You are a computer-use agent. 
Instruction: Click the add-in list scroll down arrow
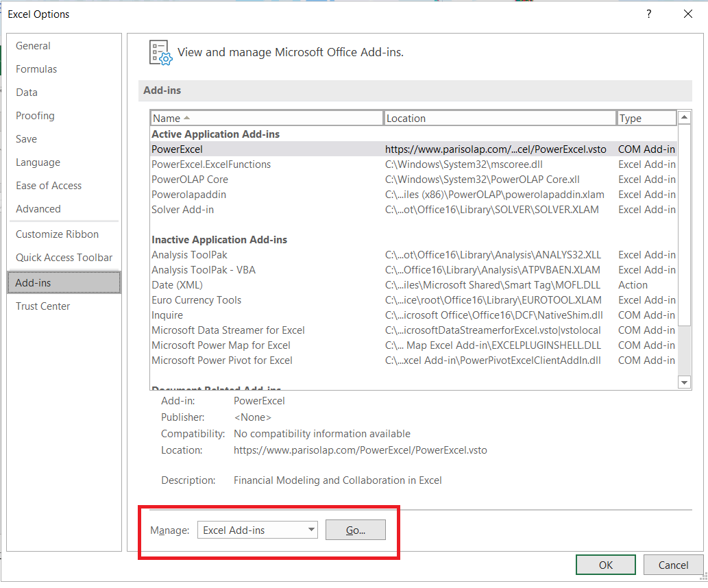[x=685, y=382]
